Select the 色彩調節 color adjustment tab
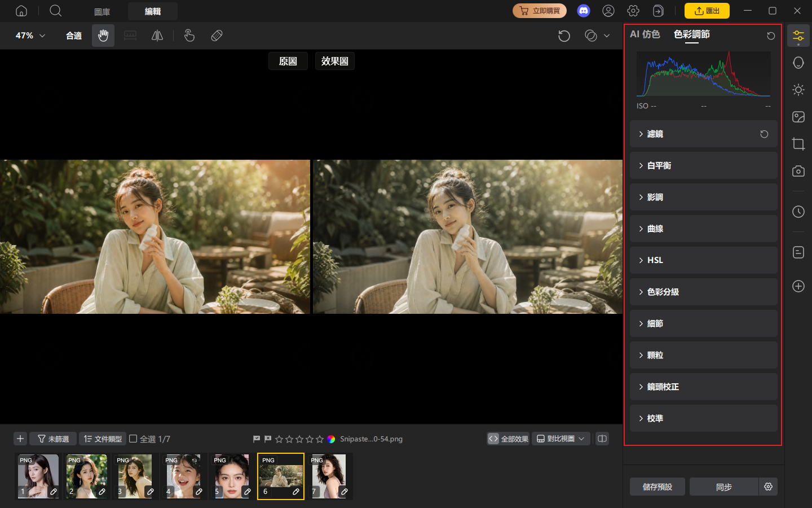812x508 pixels. tap(692, 34)
